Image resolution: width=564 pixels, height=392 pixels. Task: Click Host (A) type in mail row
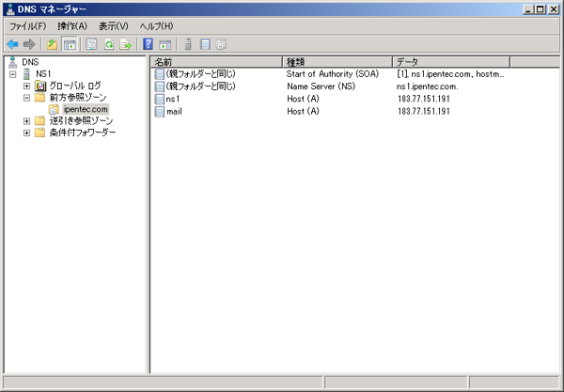click(x=303, y=112)
